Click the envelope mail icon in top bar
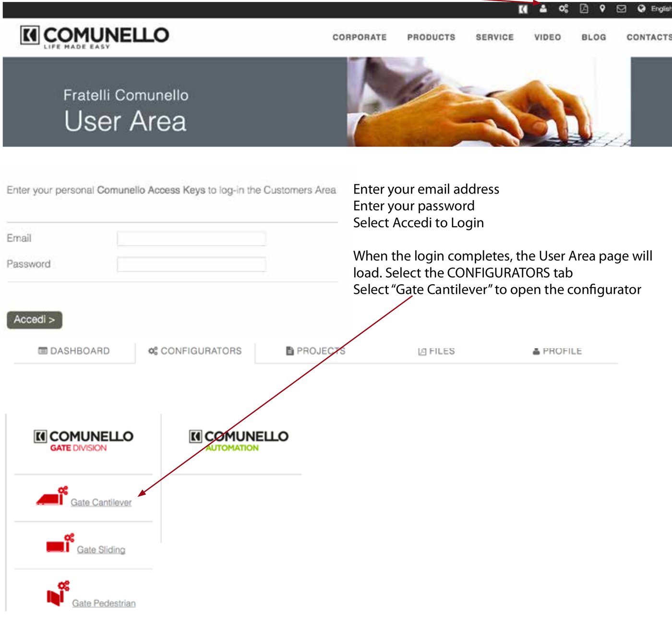The height and width of the screenshot is (619, 672). pyautogui.click(x=621, y=9)
